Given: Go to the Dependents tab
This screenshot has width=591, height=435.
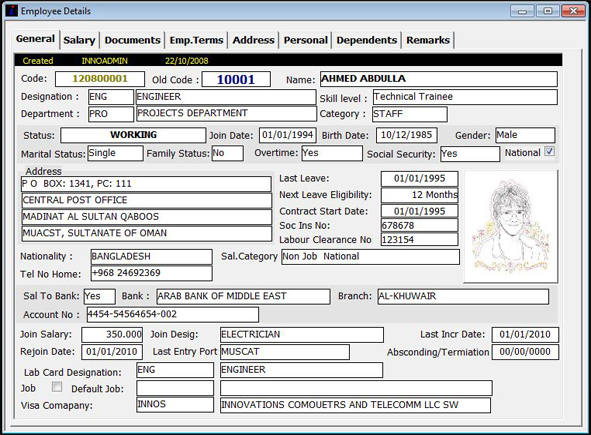Looking at the screenshot, I should tap(366, 40).
